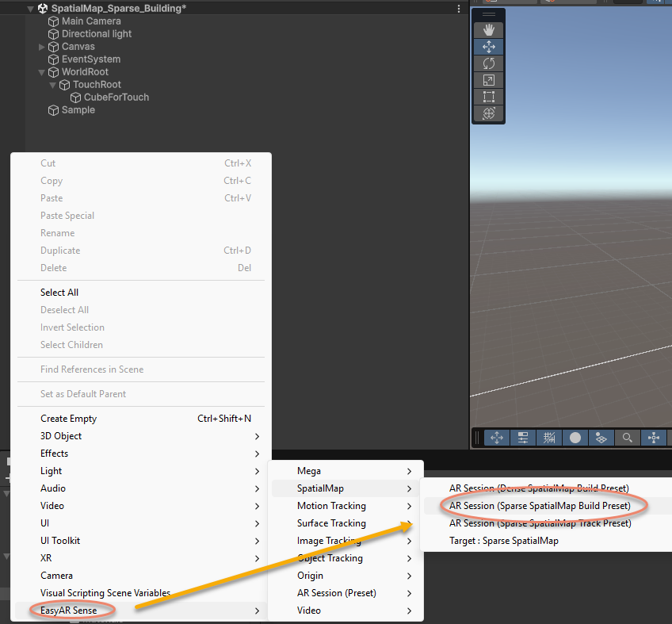Click Create Empty in context menu

point(68,419)
